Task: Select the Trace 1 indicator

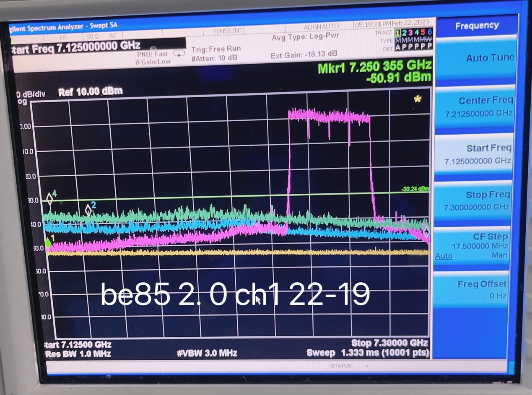Action: [x=397, y=32]
